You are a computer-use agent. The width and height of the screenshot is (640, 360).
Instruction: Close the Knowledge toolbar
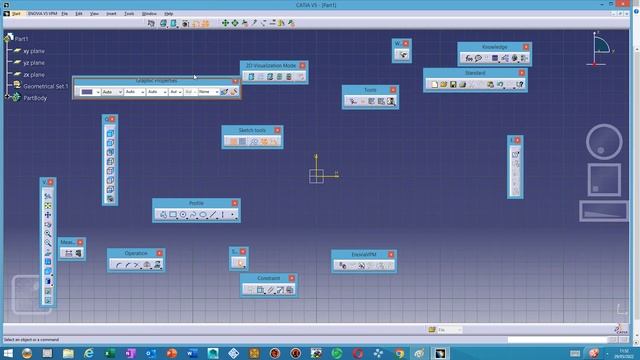[526, 47]
